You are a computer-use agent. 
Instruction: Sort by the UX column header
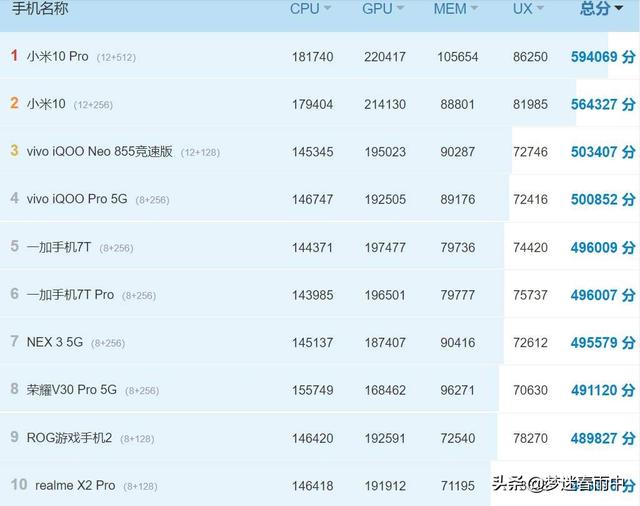coord(528,9)
